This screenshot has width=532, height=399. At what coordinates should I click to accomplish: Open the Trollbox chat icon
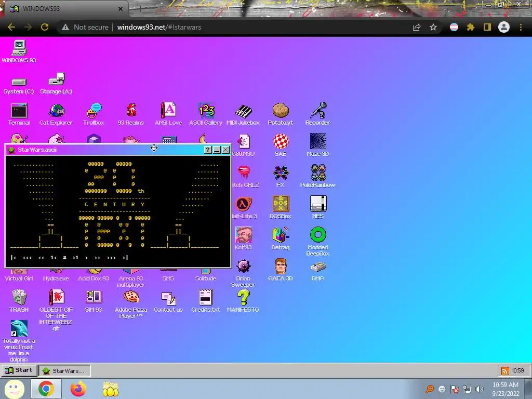94,111
